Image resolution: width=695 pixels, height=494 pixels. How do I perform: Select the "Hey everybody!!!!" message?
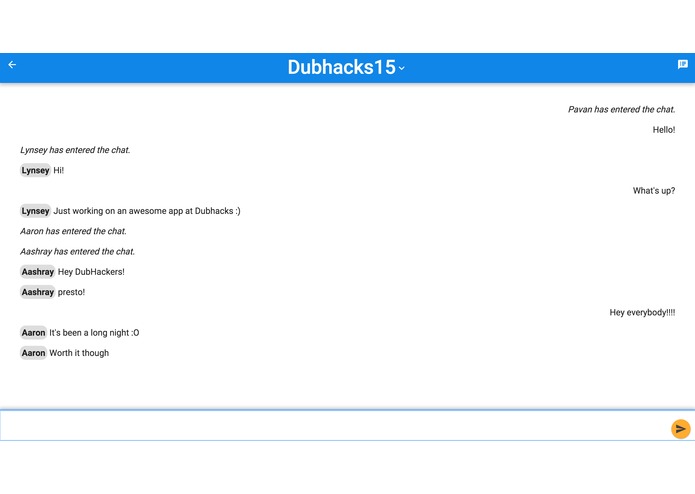tap(642, 312)
